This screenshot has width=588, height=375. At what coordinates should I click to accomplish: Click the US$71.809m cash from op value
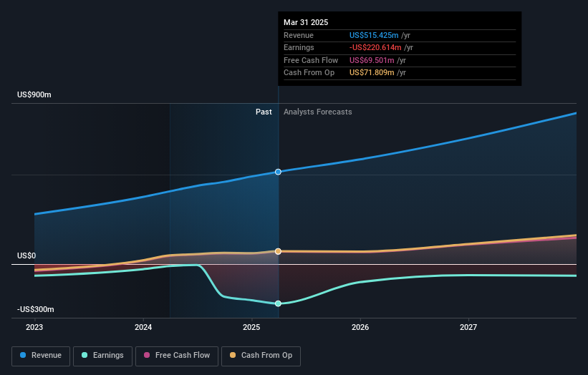[372, 73]
